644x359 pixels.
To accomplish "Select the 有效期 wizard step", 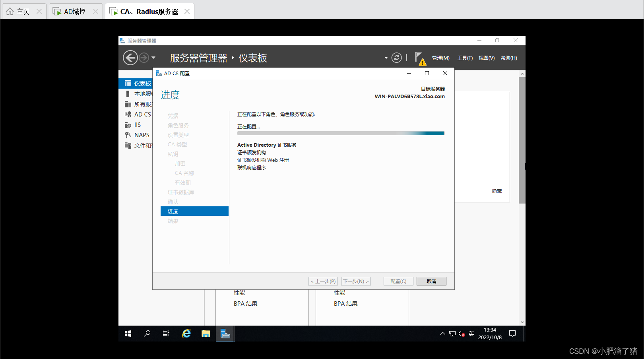I will click(183, 182).
